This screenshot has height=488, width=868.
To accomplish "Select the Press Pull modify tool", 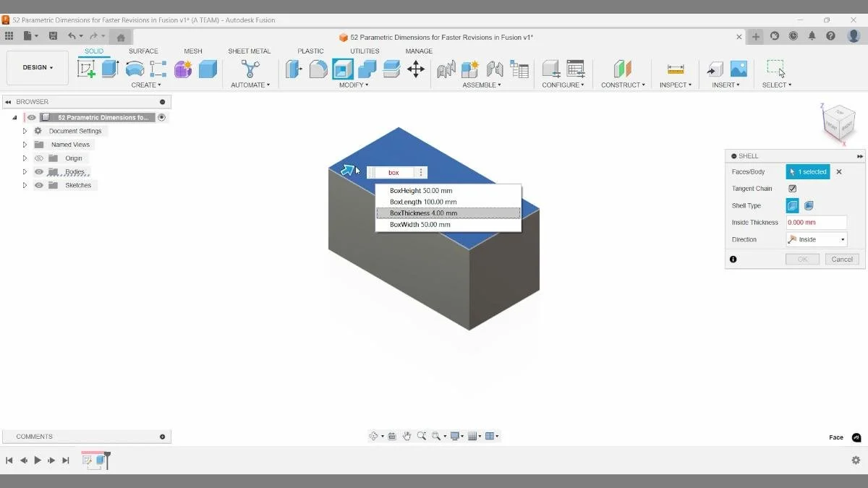I will pos(294,69).
